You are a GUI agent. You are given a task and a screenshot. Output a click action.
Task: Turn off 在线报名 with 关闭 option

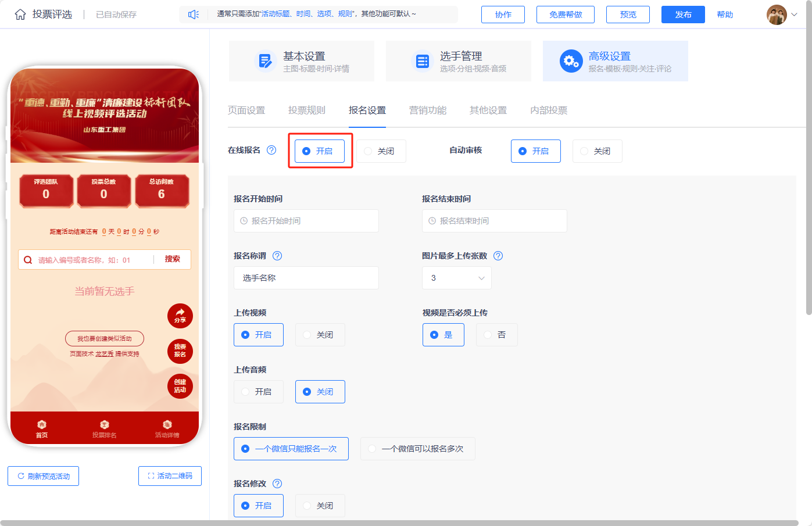click(381, 151)
